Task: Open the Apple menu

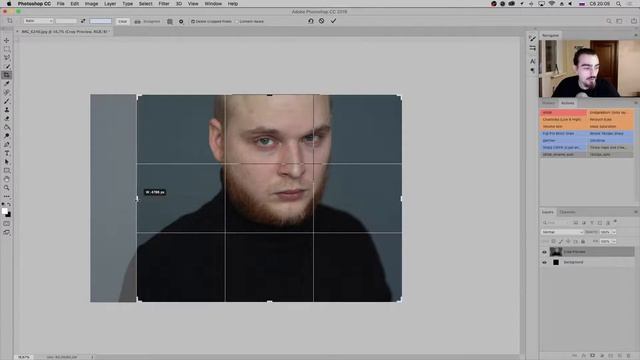Action: point(9,4)
